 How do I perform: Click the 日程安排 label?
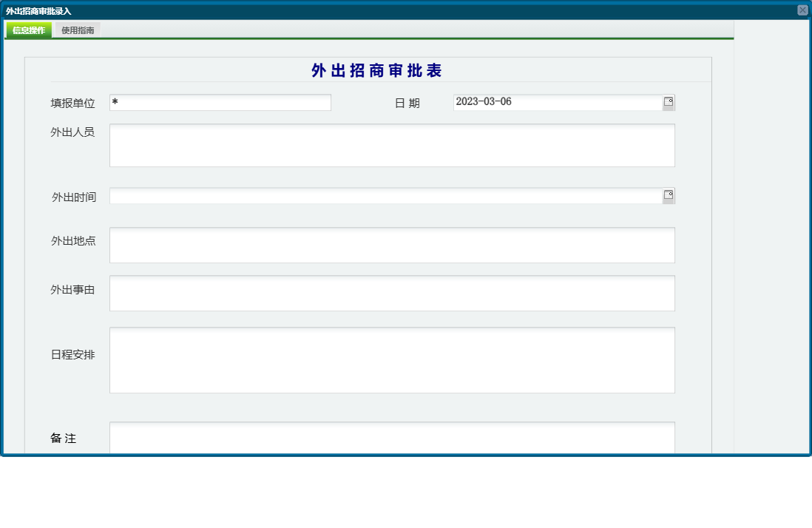pyautogui.click(x=73, y=355)
